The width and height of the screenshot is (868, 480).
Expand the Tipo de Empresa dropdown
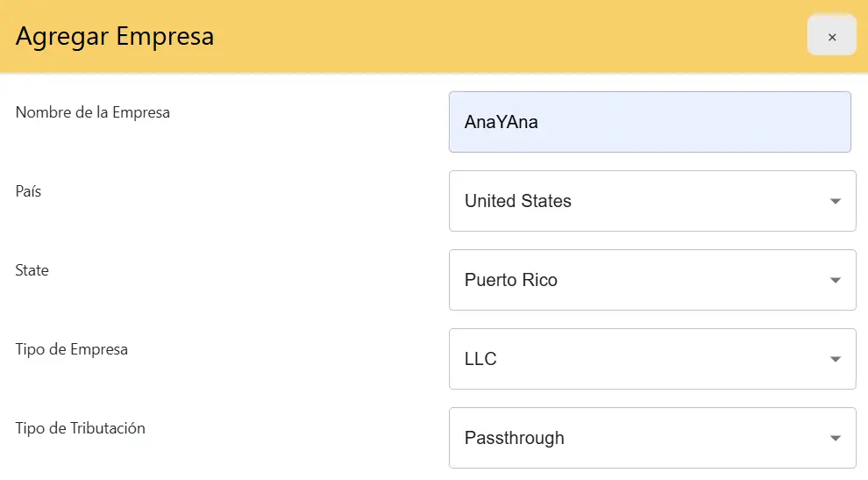click(652, 359)
